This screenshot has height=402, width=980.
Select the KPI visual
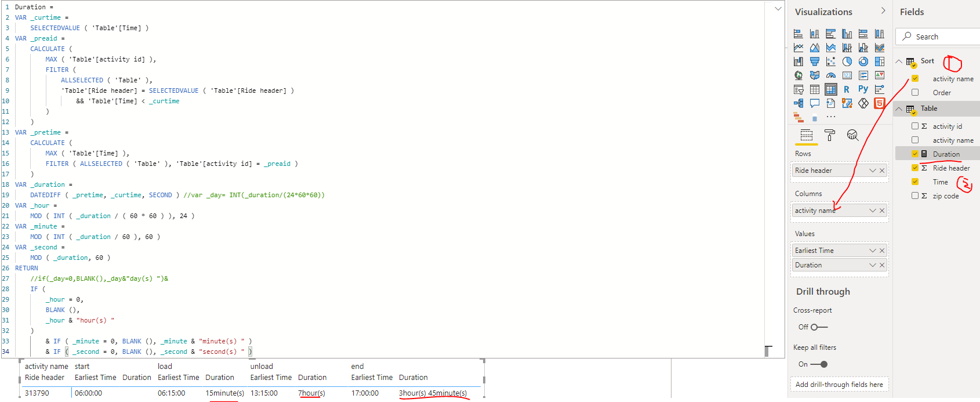880,75
